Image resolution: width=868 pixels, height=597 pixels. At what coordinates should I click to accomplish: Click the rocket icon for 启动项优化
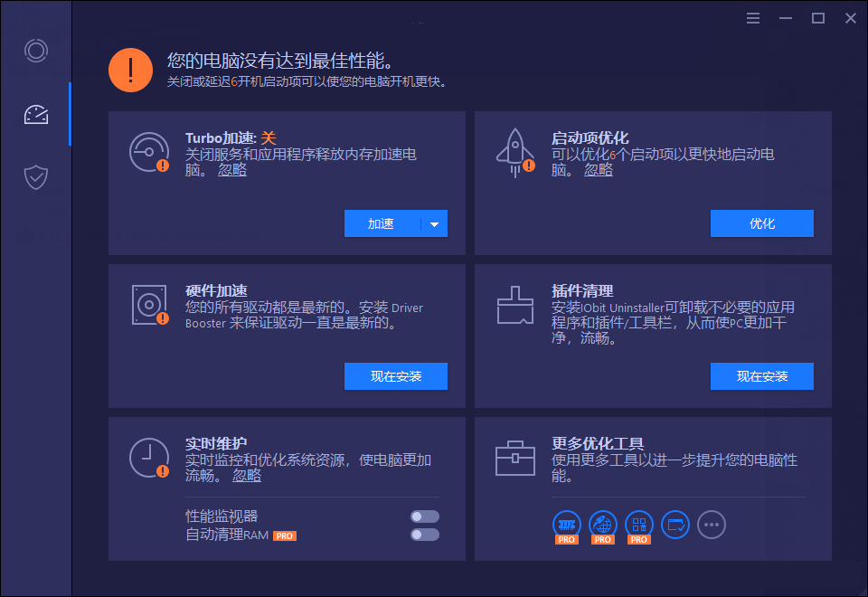(x=515, y=153)
